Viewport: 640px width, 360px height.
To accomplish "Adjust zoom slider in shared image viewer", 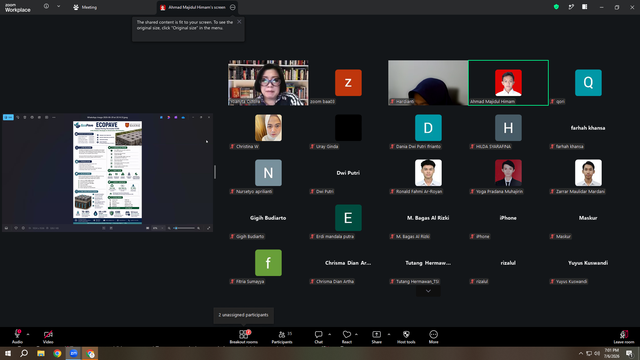I will 185,228.
